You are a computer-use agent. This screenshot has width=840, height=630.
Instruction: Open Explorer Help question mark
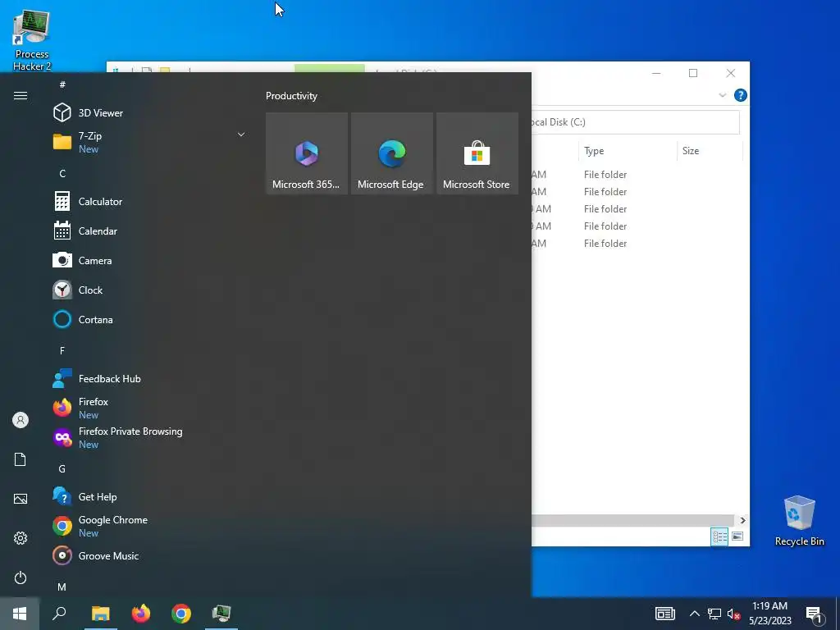(741, 95)
